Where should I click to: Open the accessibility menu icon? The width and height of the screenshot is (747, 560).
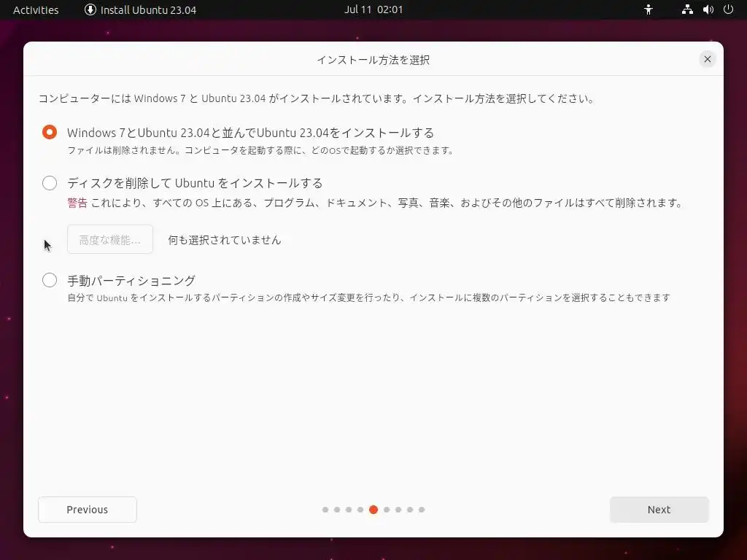649,9
